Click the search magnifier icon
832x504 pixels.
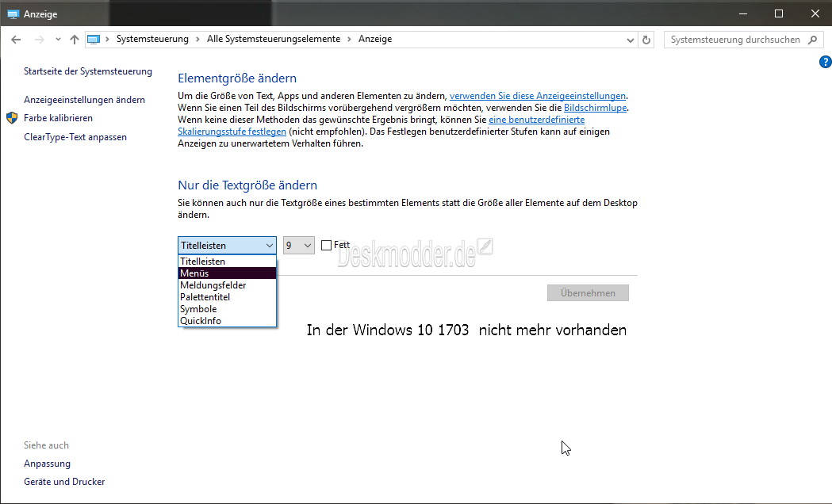pyautogui.click(x=812, y=40)
